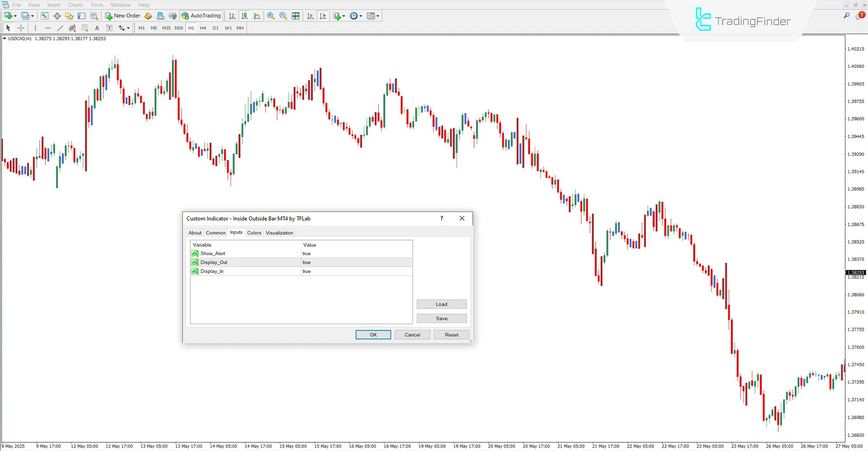
Task: Switch to the Colors tab
Action: pos(254,233)
